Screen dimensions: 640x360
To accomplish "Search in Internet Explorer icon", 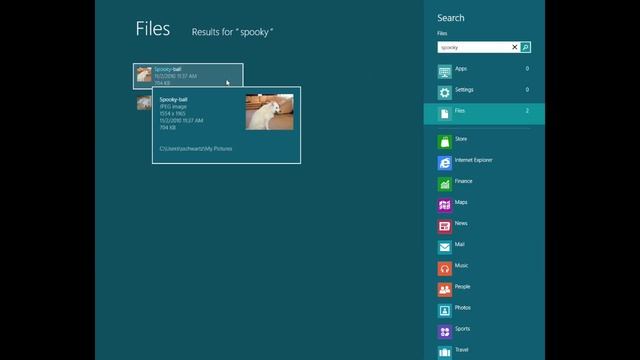I will click(x=444, y=163).
